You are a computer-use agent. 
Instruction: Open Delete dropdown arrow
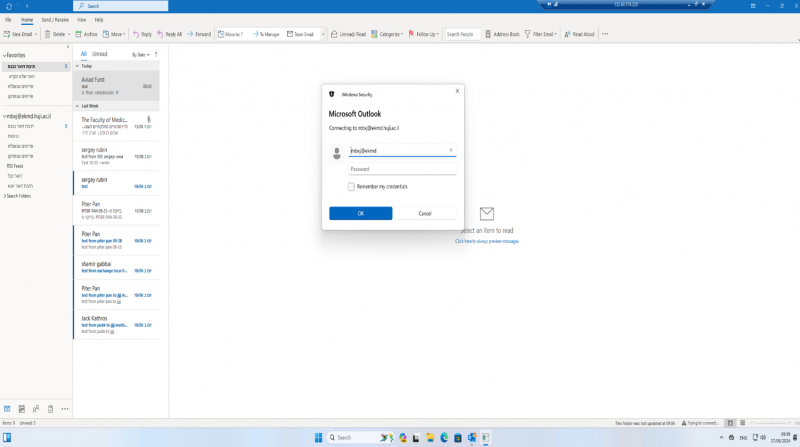point(69,34)
